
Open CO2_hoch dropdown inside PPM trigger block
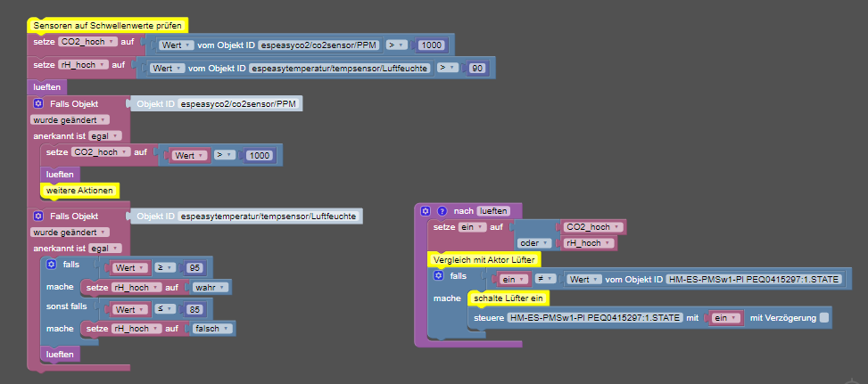pos(102,152)
